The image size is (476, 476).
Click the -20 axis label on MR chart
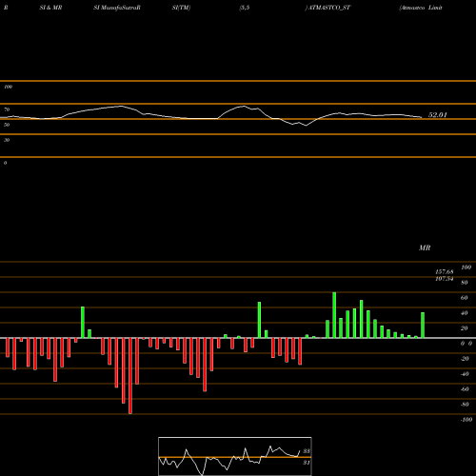click(x=465, y=359)
